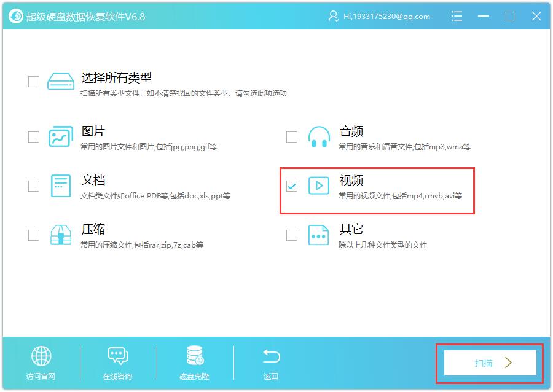The width and height of the screenshot is (553, 392).
Task: Check the 压缩 checkbox
Action: (x=34, y=235)
